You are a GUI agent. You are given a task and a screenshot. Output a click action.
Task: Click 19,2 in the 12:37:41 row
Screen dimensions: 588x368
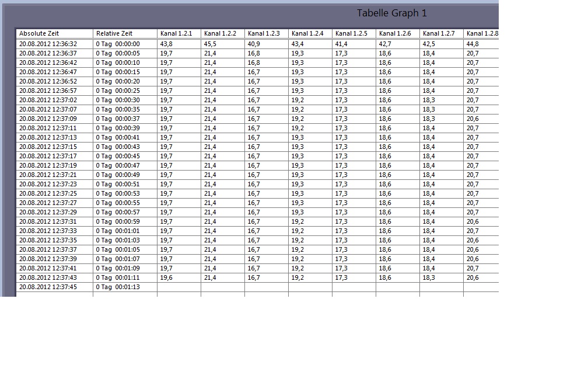(310, 269)
